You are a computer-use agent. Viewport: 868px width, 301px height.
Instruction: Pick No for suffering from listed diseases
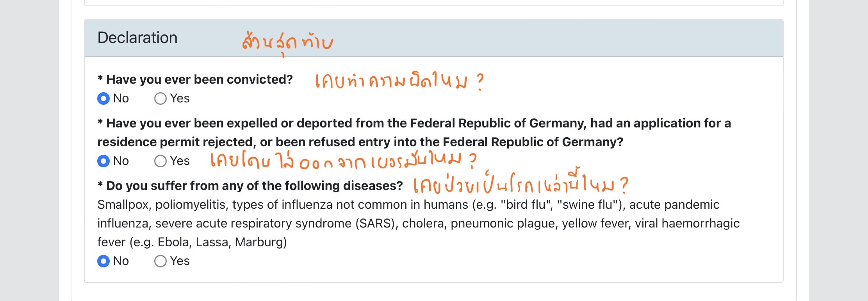coord(103,261)
